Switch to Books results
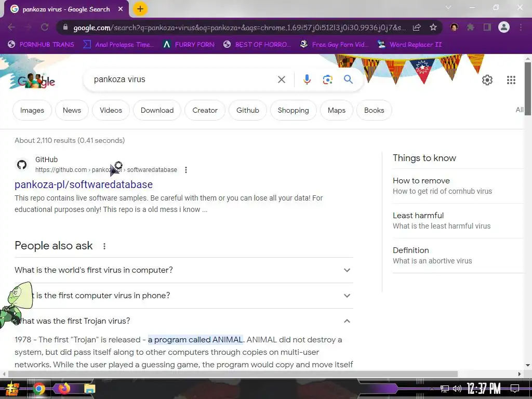532x399 pixels. (374, 110)
